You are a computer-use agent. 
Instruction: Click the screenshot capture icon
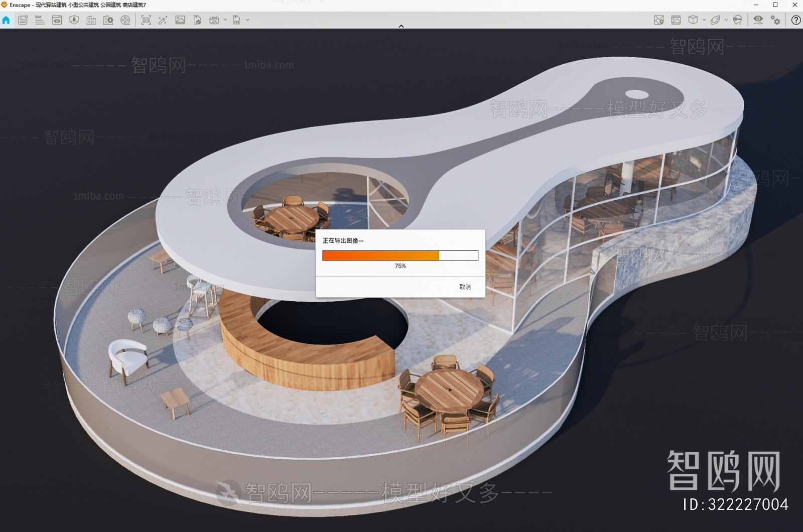click(146, 20)
